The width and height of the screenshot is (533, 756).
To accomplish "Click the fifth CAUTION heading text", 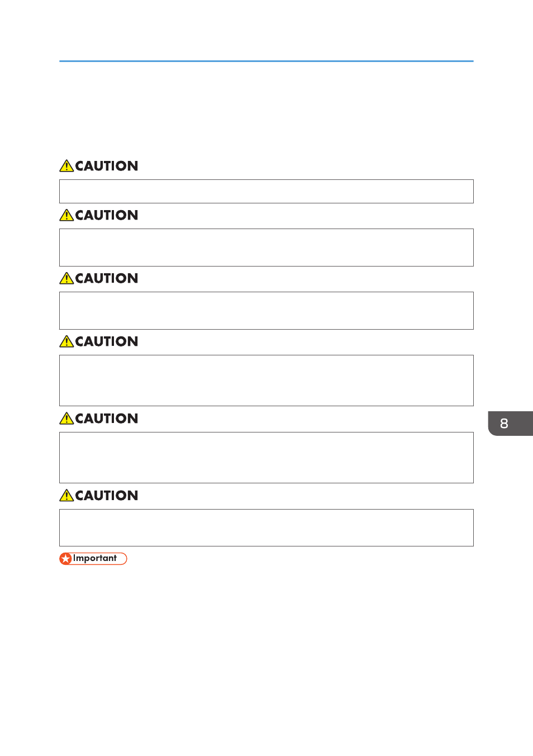I will 107,419.
